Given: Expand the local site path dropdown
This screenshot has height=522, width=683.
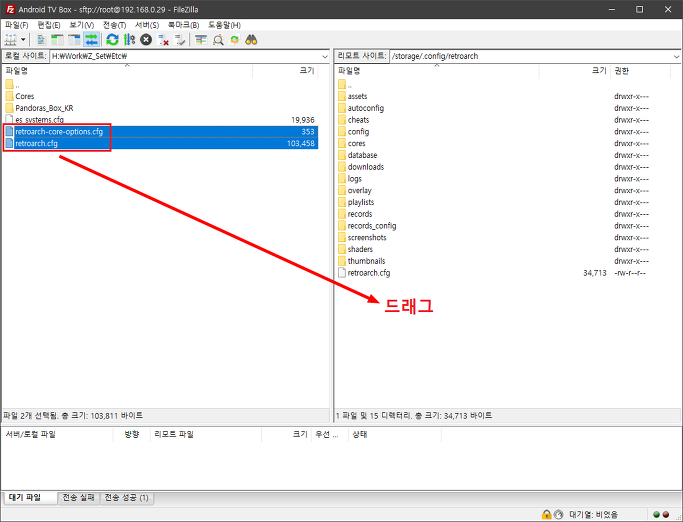Looking at the screenshot, I should pyautogui.click(x=325, y=56).
